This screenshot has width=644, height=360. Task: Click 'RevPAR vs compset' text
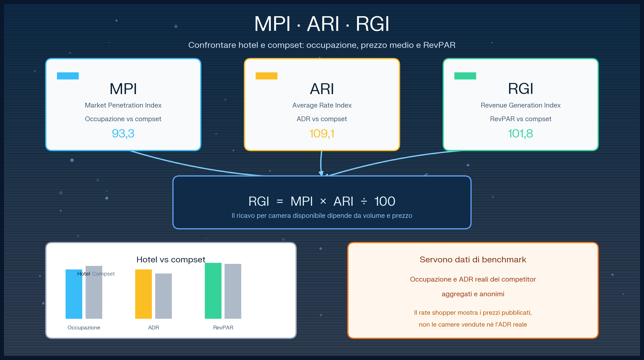[521, 119]
